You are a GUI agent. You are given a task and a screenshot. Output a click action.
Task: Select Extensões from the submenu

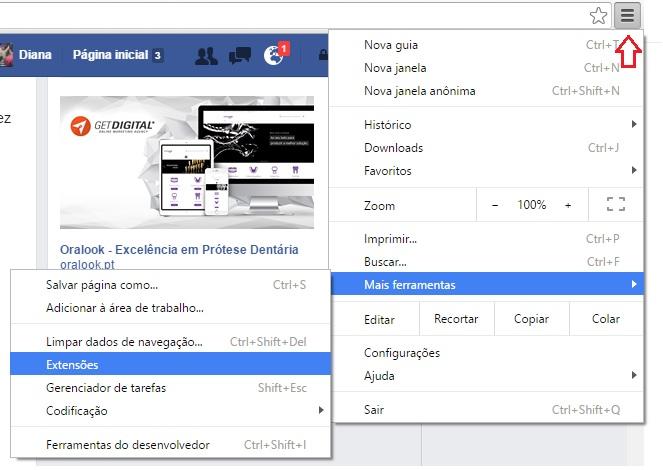(72, 365)
